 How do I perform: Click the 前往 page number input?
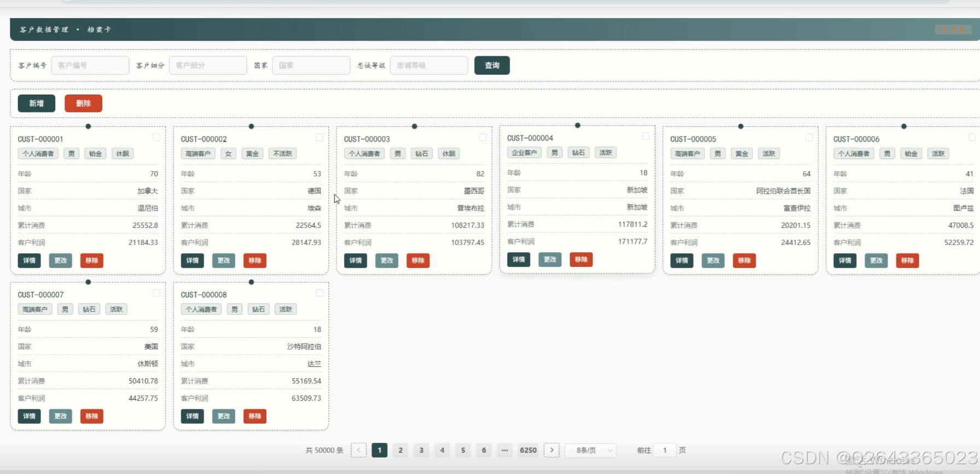tap(665, 450)
